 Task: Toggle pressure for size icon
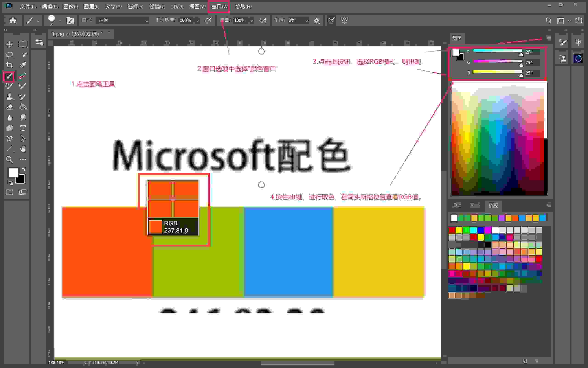click(331, 20)
